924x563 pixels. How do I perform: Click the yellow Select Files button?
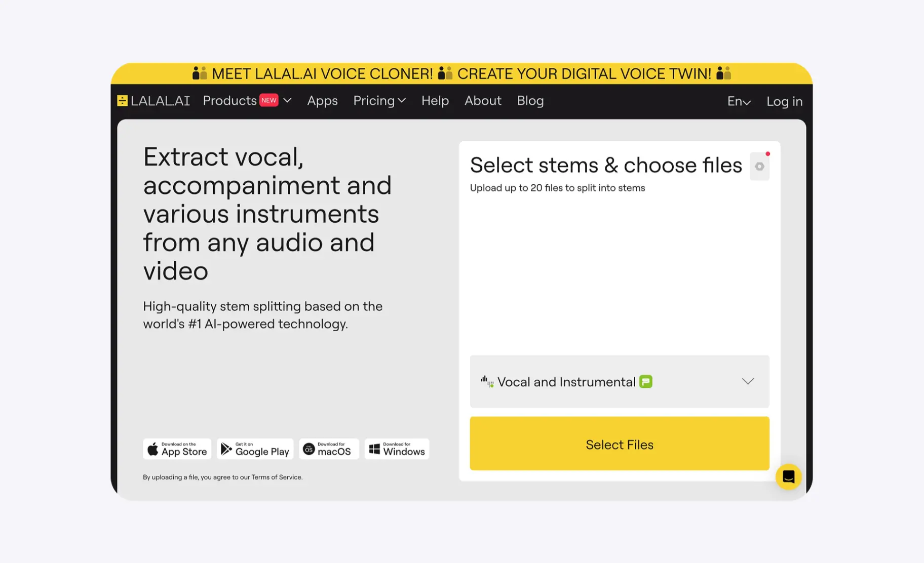pyautogui.click(x=619, y=444)
